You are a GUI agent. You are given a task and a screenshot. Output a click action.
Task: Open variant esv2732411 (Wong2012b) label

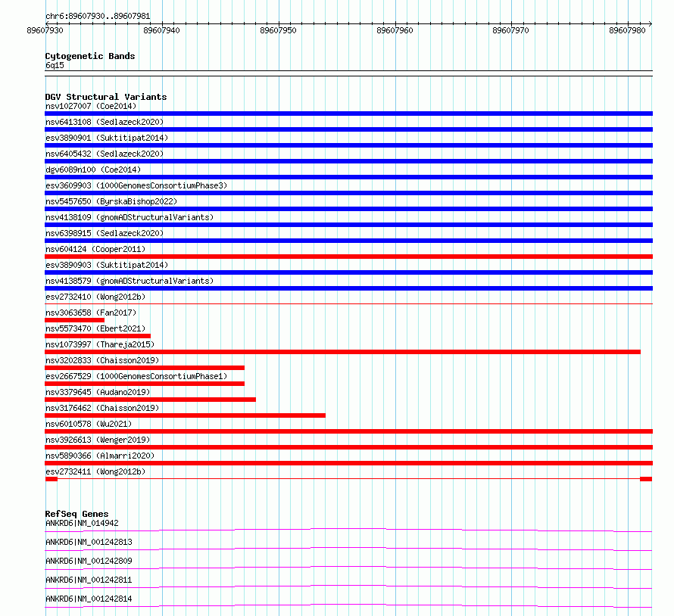[x=95, y=471]
